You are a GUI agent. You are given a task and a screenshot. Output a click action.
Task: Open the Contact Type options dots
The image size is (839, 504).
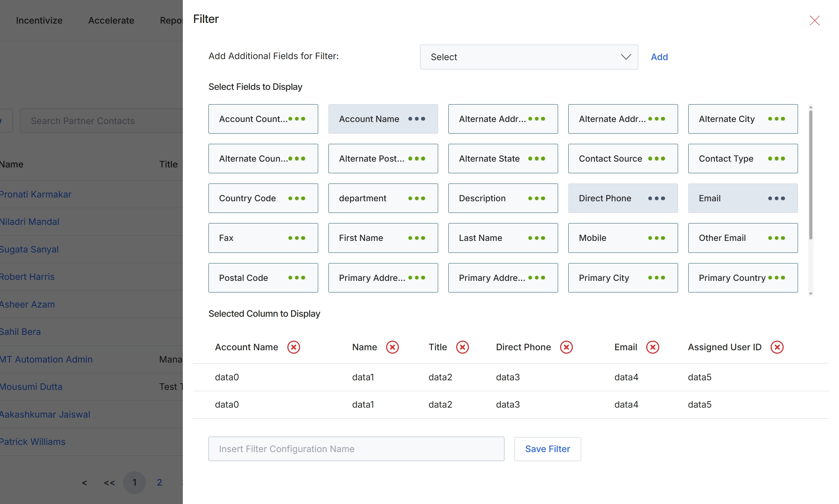[x=776, y=159]
